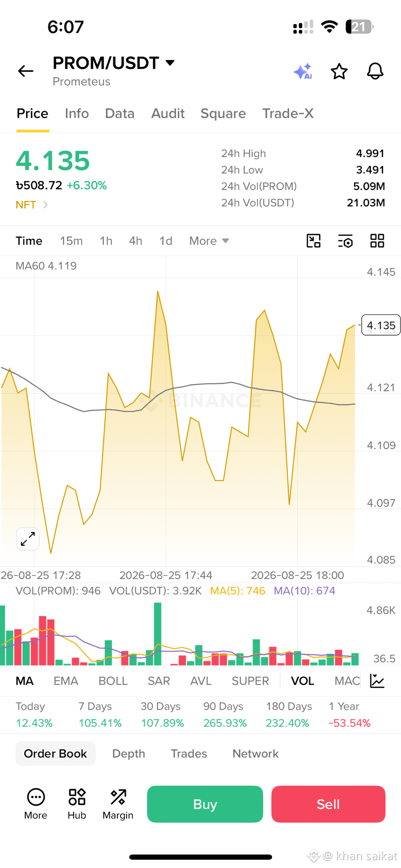The image size is (401, 868).
Task: Tap the Buy button
Action: pos(205,804)
